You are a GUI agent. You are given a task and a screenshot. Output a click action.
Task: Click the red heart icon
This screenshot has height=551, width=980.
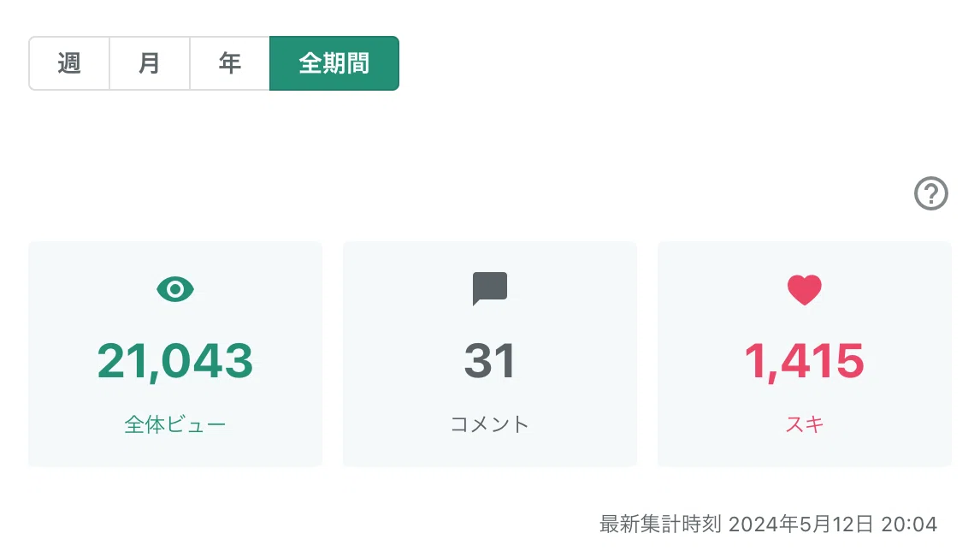coord(805,289)
